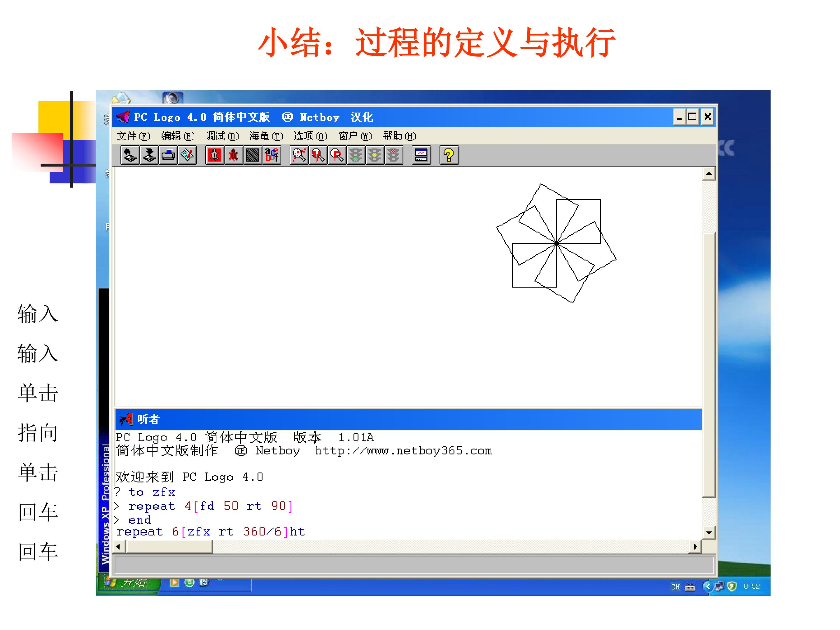Click the third magnifier toolbar icon

click(x=337, y=155)
